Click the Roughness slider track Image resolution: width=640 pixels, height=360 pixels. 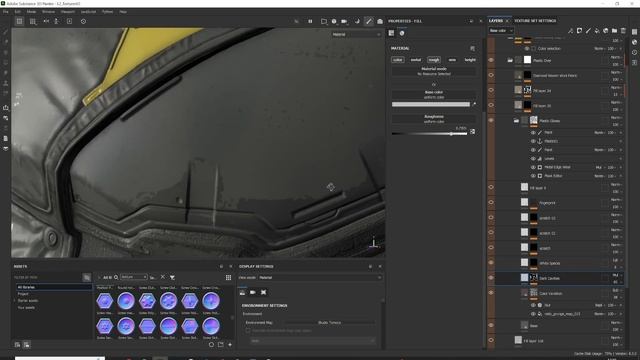coord(429,134)
